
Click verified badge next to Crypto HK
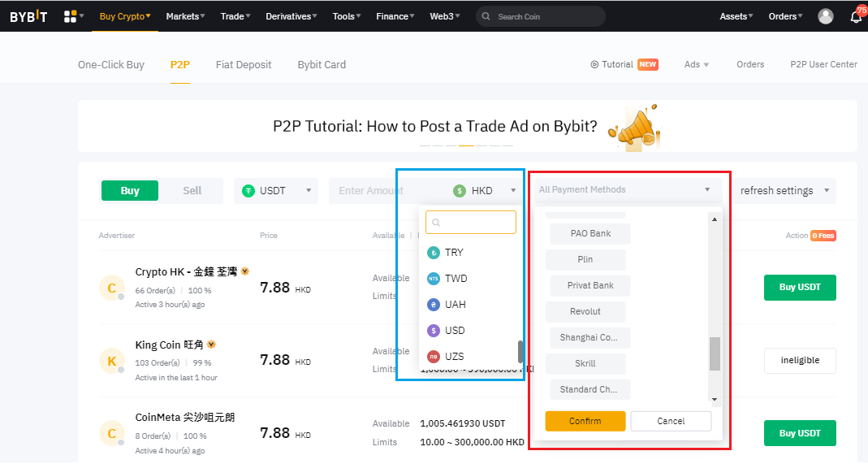pos(244,271)
